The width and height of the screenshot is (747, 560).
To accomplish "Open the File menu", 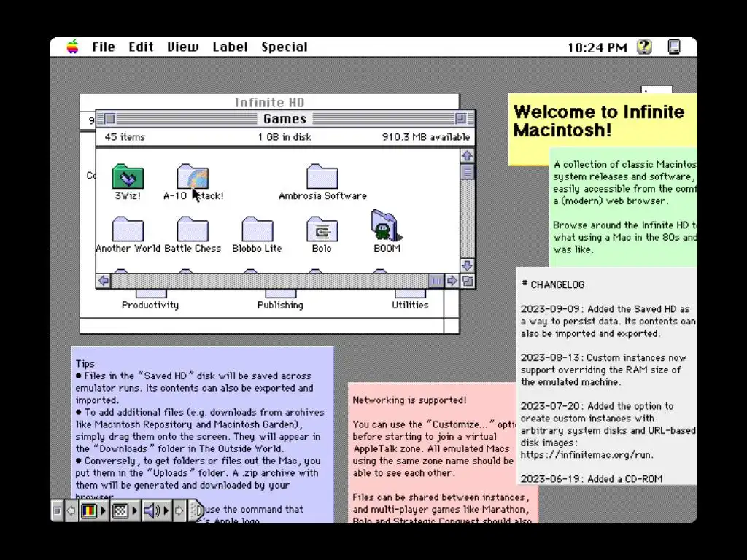I will (104, 47).
